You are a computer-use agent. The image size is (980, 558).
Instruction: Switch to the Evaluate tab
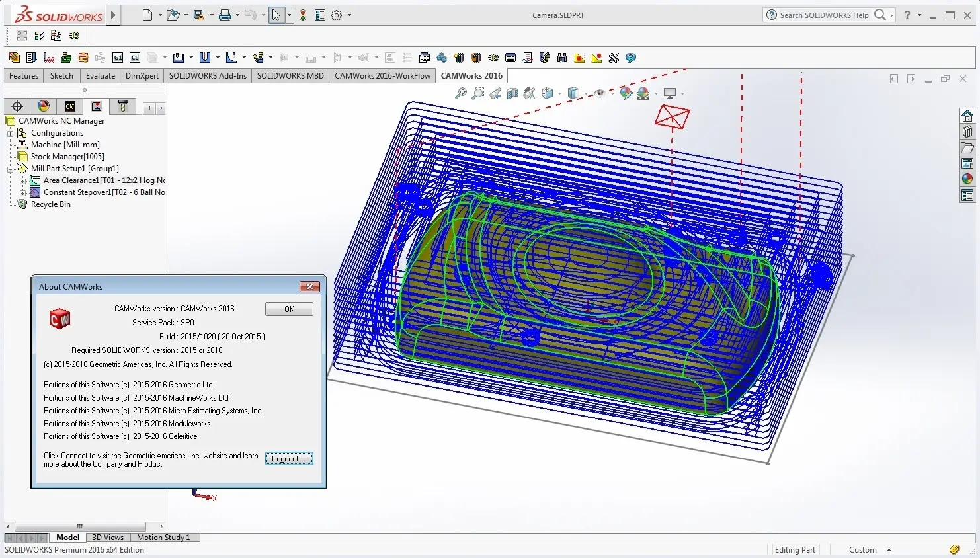(101, 76)
